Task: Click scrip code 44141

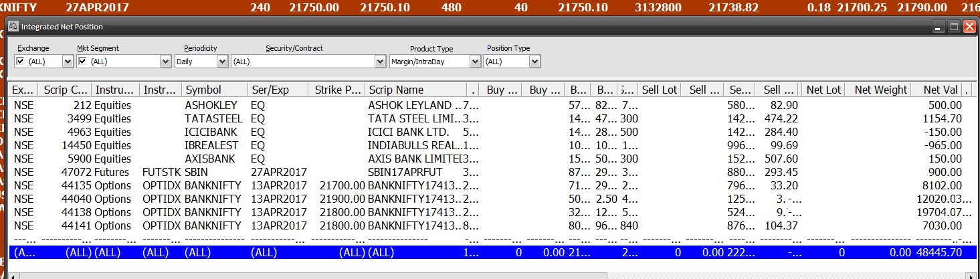Action: [77, 225]
